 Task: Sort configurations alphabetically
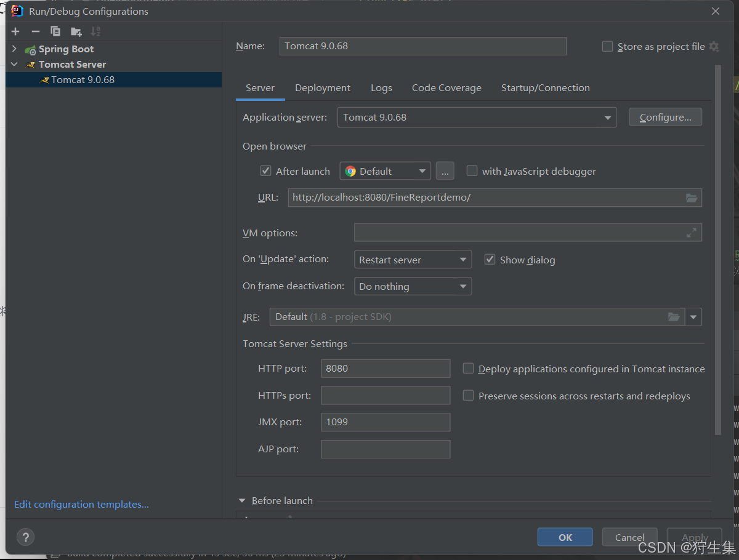pyautogui.click(x=95, y=31)
